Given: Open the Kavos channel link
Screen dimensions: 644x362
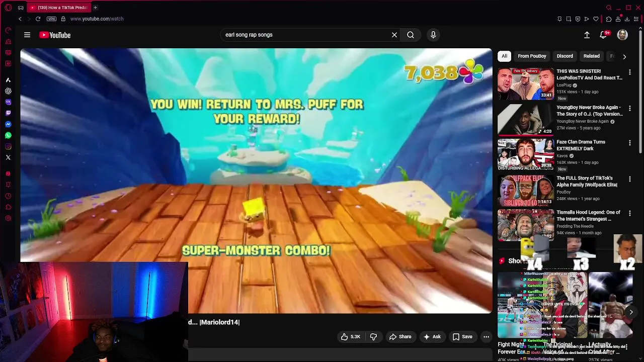Looking at the screenshot, I should [x=562, y=156].
